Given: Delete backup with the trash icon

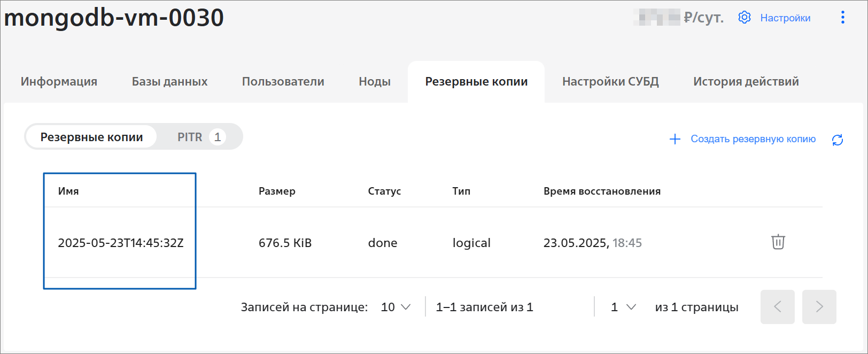Looking at the screenshot, I should point(778,242).
